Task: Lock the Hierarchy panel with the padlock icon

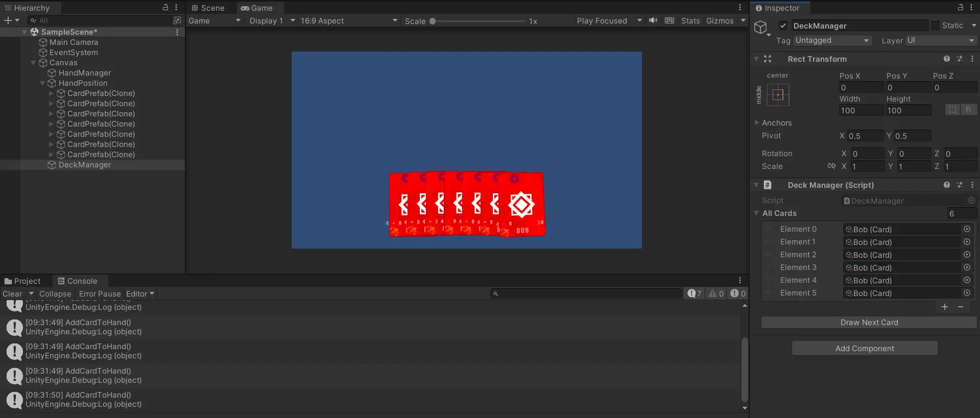Action: (x=165, y=7)
